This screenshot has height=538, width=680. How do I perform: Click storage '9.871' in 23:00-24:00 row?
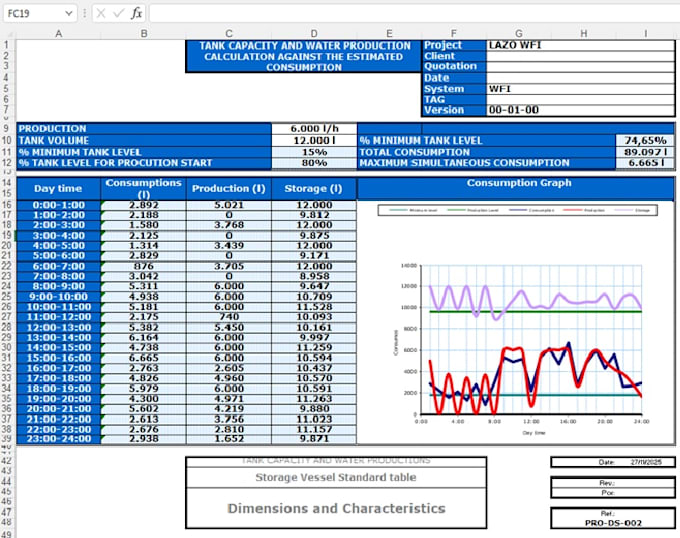click(314, 439)
